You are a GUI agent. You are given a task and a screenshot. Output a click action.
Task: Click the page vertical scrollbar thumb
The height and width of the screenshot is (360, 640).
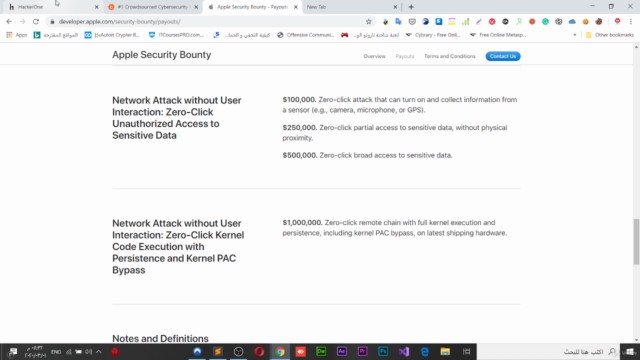[x=636, y=242]
